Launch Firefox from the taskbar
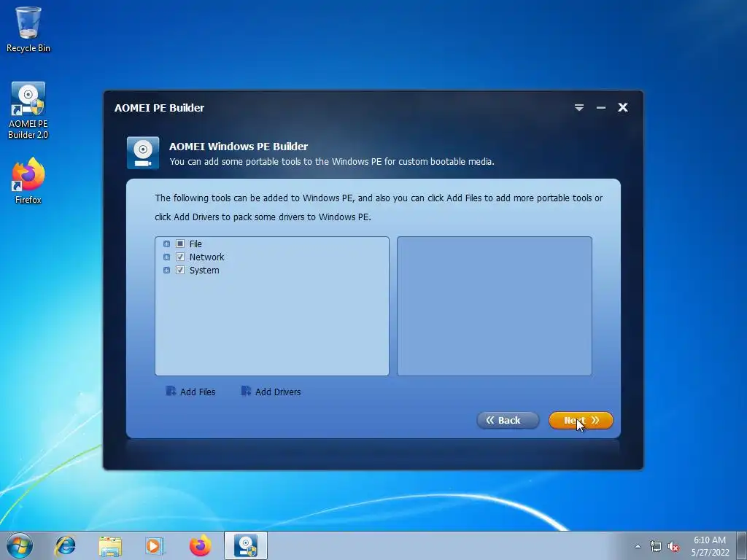The width and height of the screenshot is (747, 560). click(200, 545)
